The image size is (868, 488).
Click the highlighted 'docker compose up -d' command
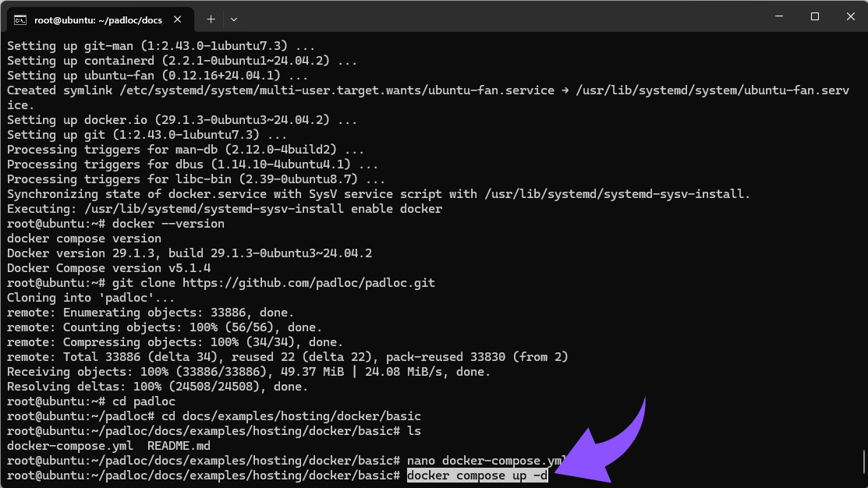(477, 476)
